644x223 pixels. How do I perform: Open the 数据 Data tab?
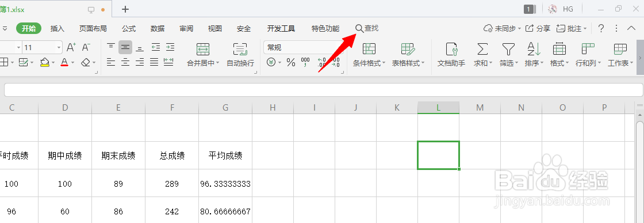158,28
